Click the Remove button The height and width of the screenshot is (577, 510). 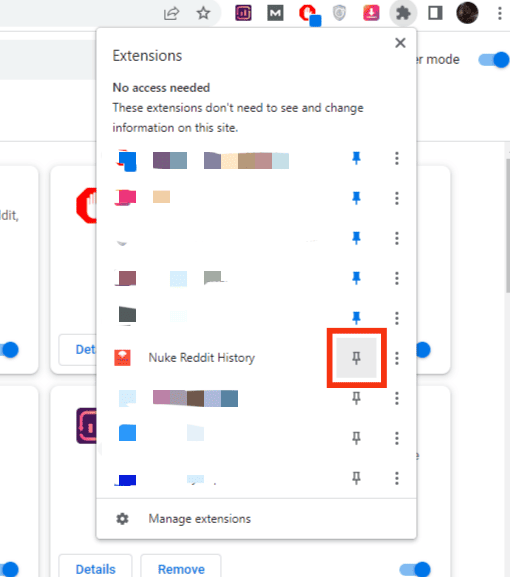[x=181, y=569]
